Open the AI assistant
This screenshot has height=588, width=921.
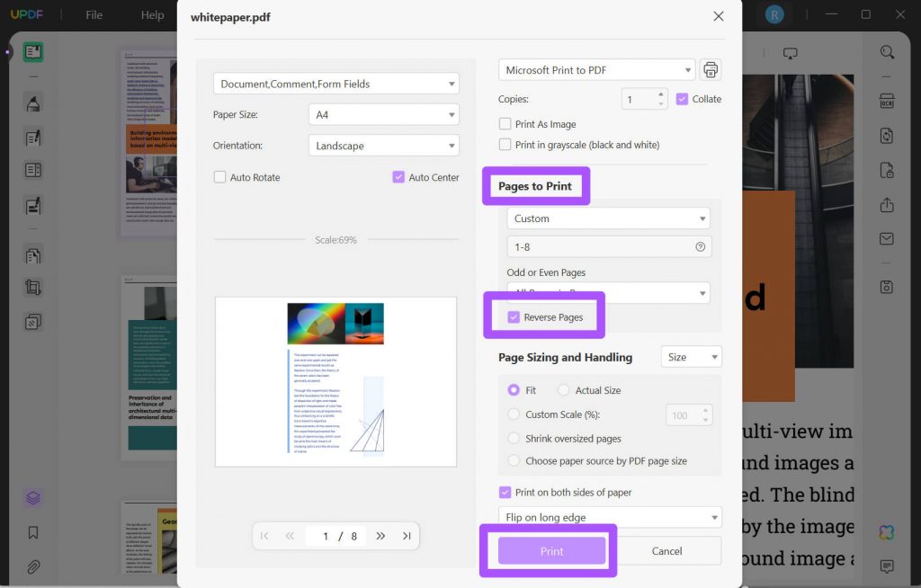888,532
